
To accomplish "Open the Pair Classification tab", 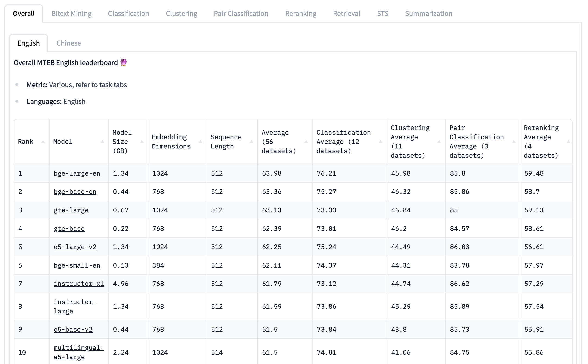I will (x=241, y=13).
